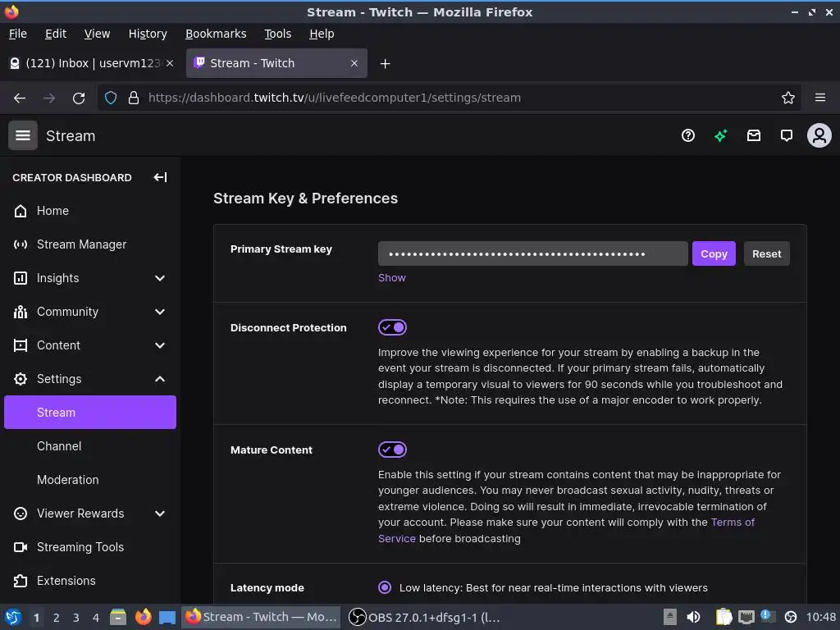
Task: Open the Bookmarks menu
Action: pos(216,34)
